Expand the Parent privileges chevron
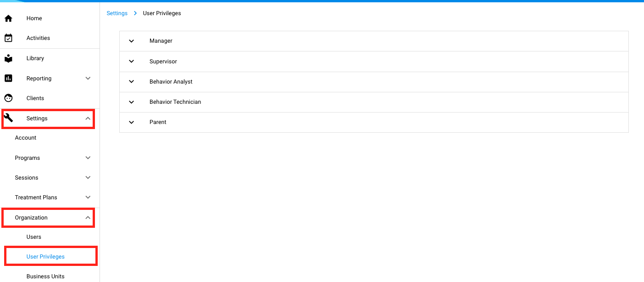 pos(132,122)
